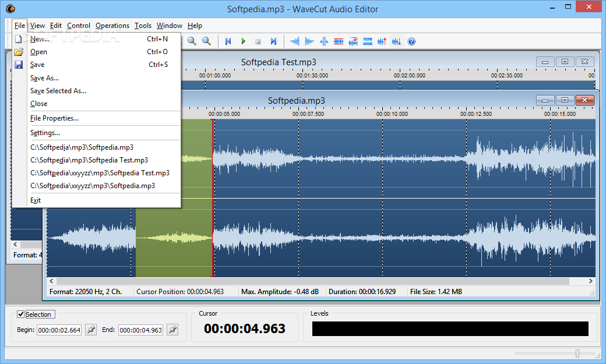Open recent C:\Softpedia\xxyyzz\mp3\Softpedia.mp3
This screenshot has width=606, height=364.
[97, 186]
